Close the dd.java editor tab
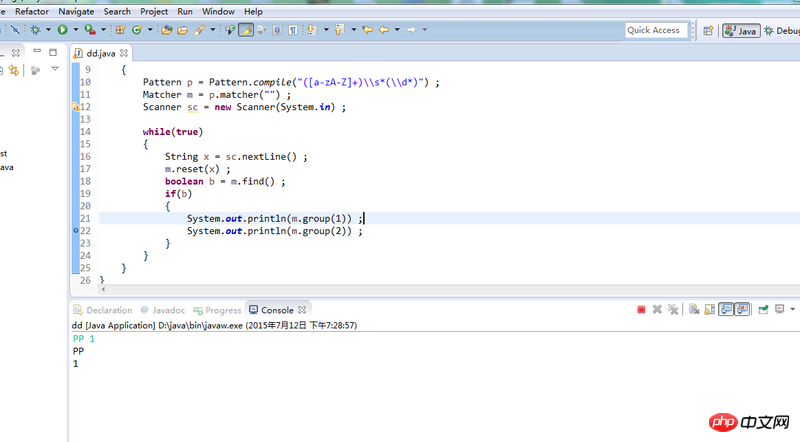800x442 pixels. tap(124, 53)
